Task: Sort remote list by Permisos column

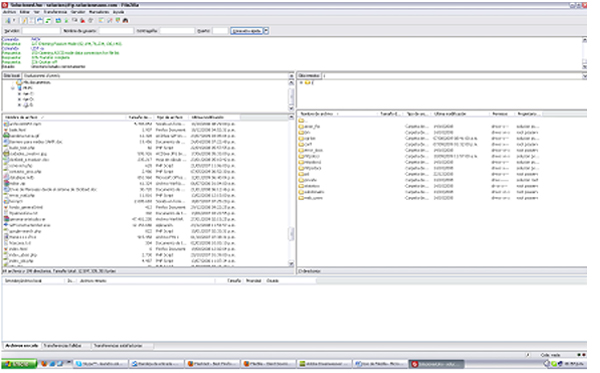Action: [x=501, y=114]
